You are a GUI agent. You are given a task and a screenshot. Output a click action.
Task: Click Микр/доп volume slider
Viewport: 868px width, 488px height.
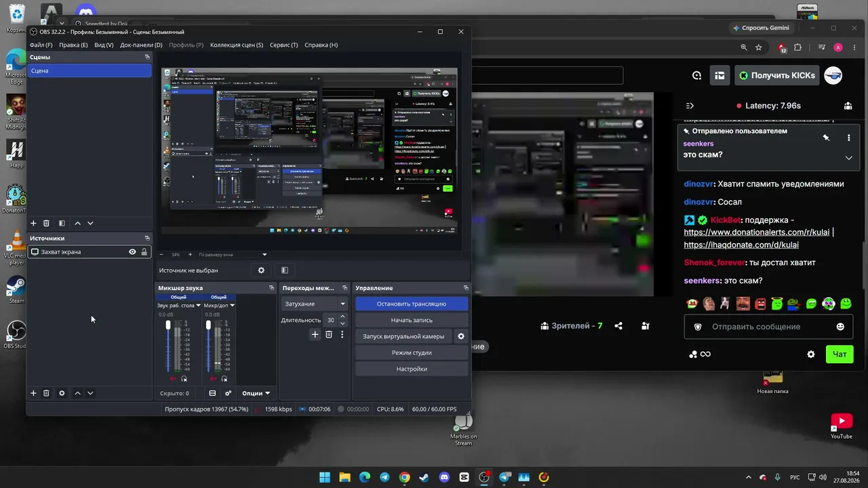coord(208,344)
